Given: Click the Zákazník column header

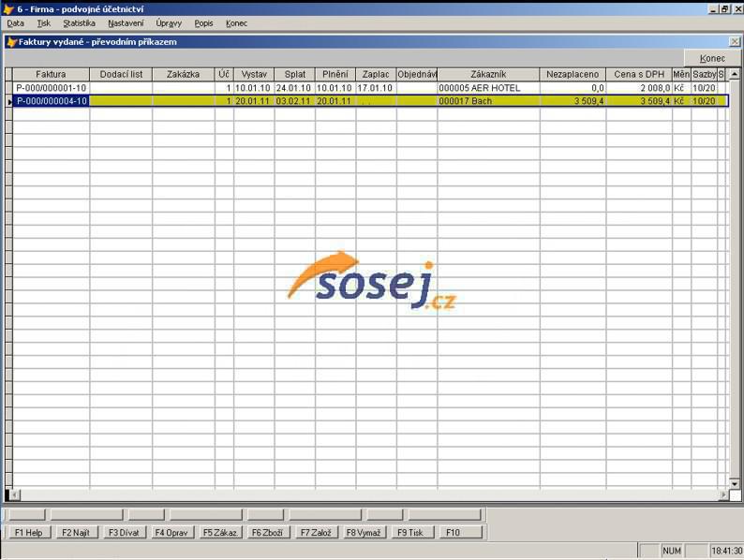Looking at the screenshot, I should 487,74.
